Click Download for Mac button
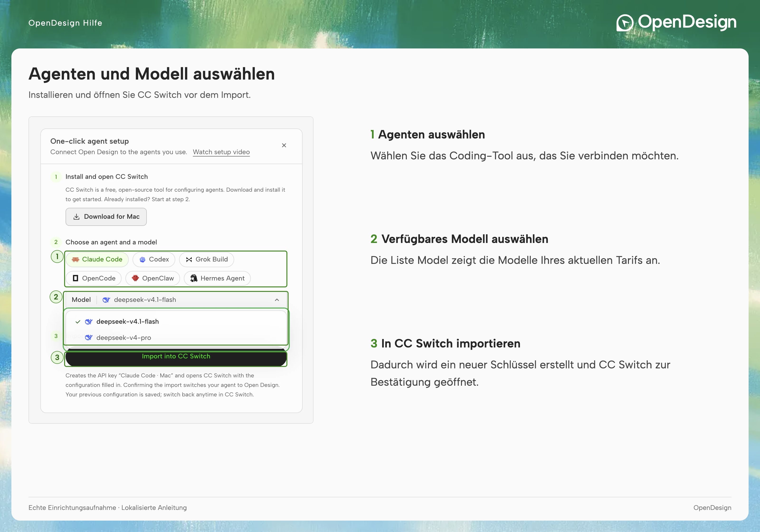This screenshot has width=760, height=532. pos(106,217)
